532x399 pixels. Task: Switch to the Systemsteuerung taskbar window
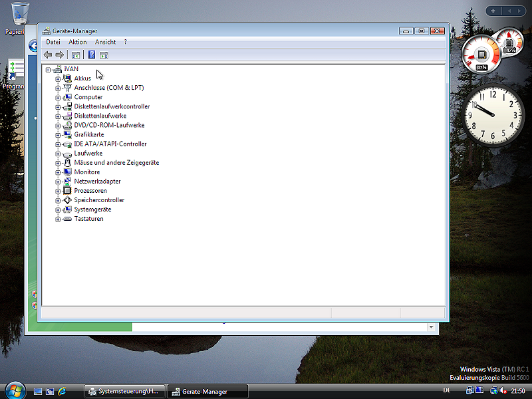pos(124,391)
